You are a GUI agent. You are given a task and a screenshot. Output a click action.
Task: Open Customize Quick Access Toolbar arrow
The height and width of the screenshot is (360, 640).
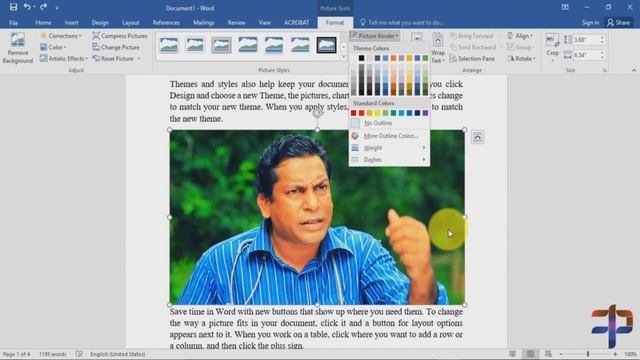(57, 7)
